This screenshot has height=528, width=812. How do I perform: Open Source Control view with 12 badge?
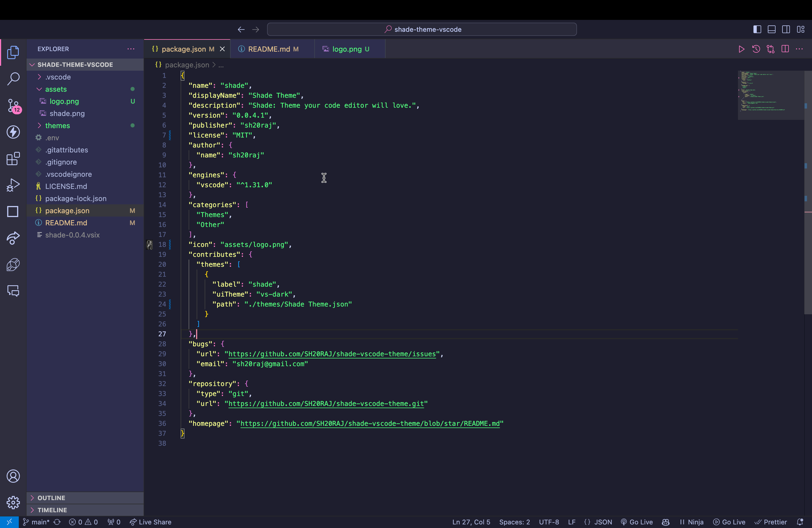tap(13, 106)
